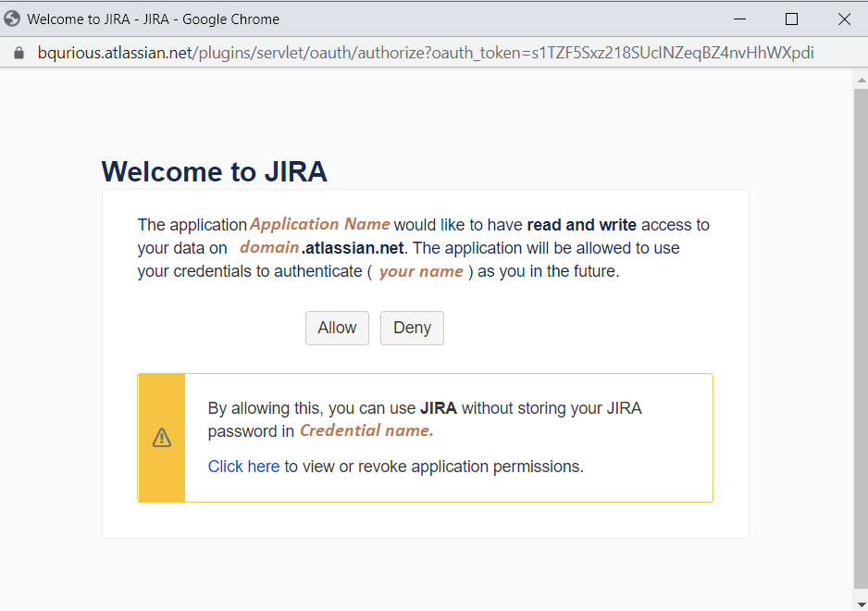Minimize the Chrome window
The height and width of the screenshot is (611, 868).
tap(739, 19)
